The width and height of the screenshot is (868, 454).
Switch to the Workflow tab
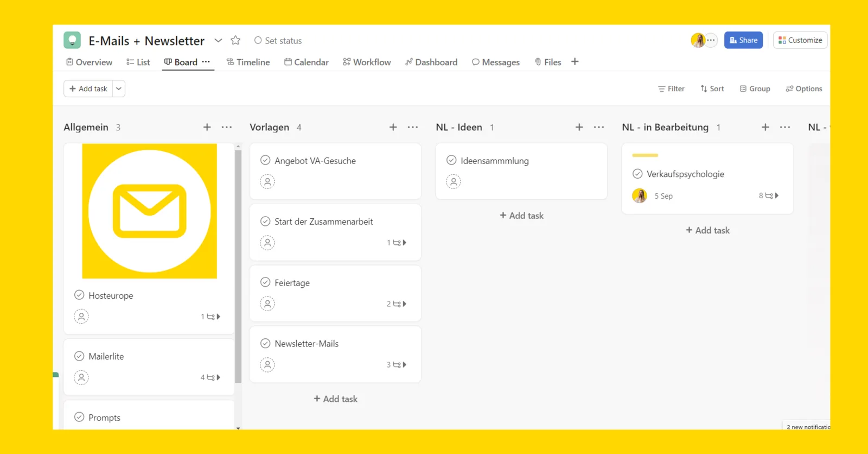coord(367,62)
